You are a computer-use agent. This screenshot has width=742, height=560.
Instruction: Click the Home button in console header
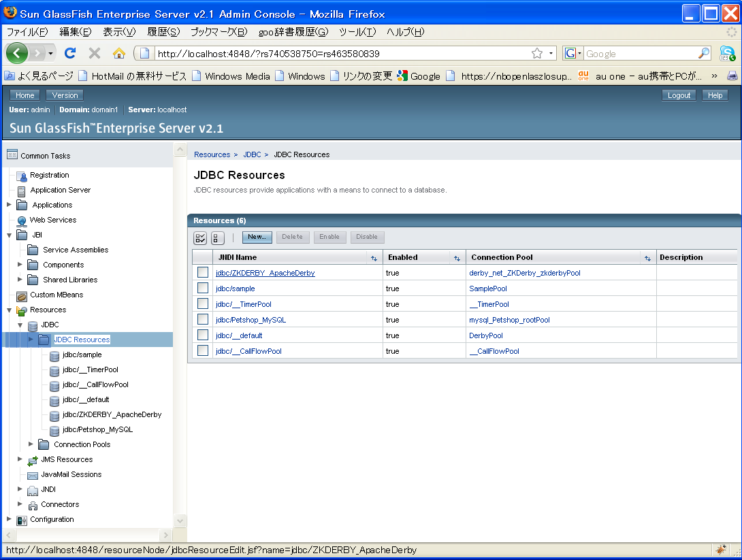[x=25, y=95]
